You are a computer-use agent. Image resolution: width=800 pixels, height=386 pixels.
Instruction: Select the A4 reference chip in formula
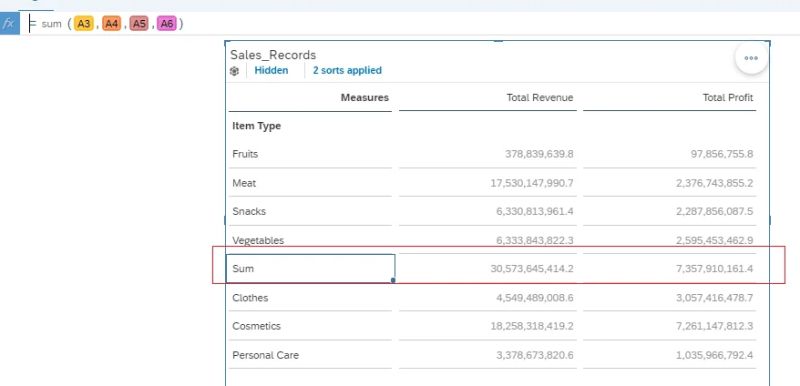(111, 24)
